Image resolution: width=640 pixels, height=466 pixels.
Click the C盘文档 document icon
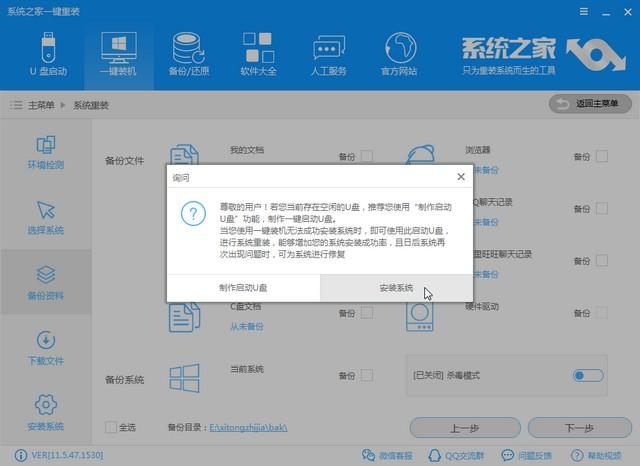pos(184,317)
